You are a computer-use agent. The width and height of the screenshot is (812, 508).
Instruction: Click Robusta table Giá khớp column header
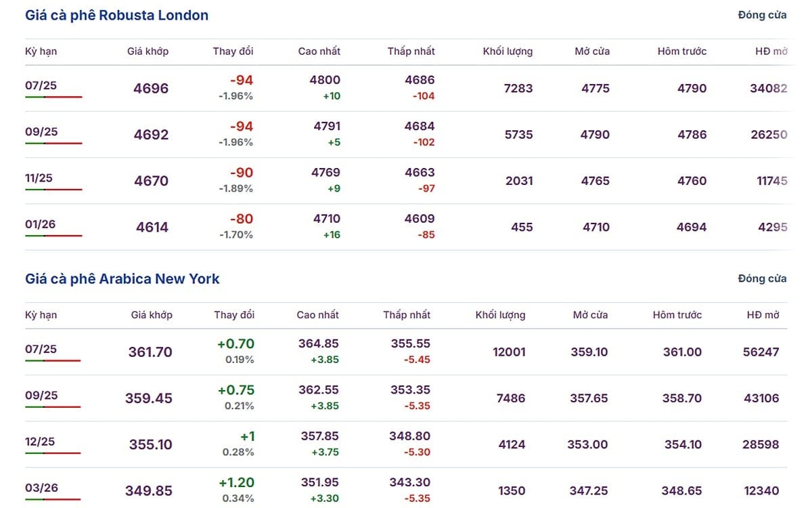point(148,51)
